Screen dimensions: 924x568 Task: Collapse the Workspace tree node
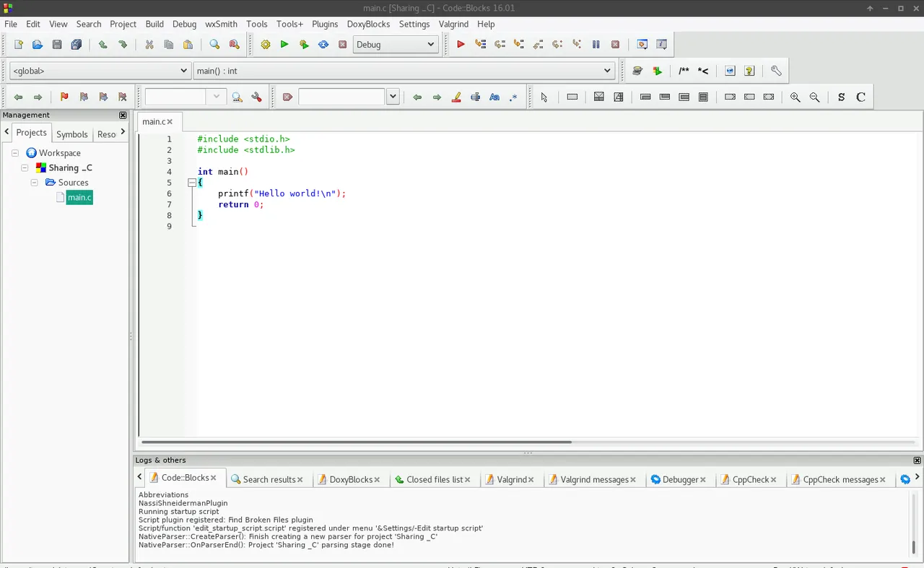(x=15, y=153)
